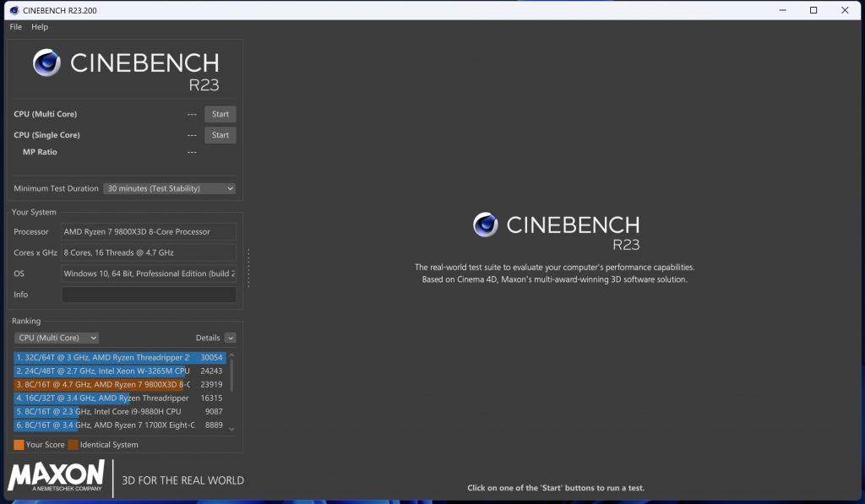Click the empty Info text field
This screenshot has height=504, width=865.
149,295
